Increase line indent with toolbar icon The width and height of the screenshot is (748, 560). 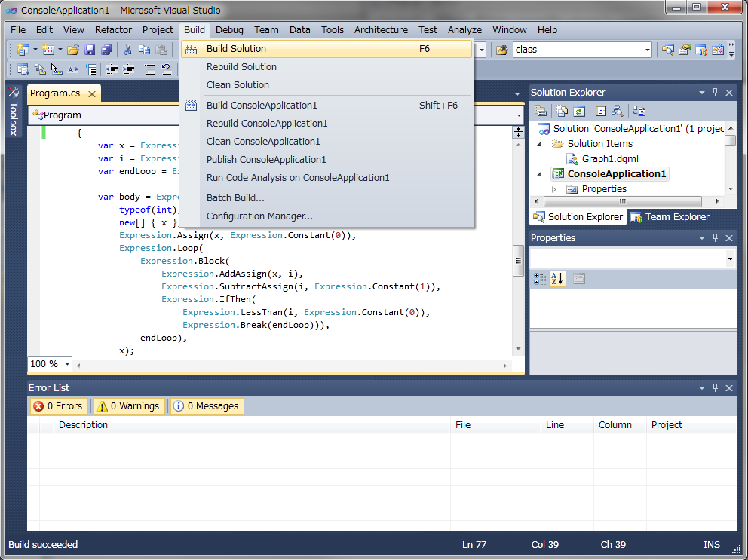click(x=128, y=69)
